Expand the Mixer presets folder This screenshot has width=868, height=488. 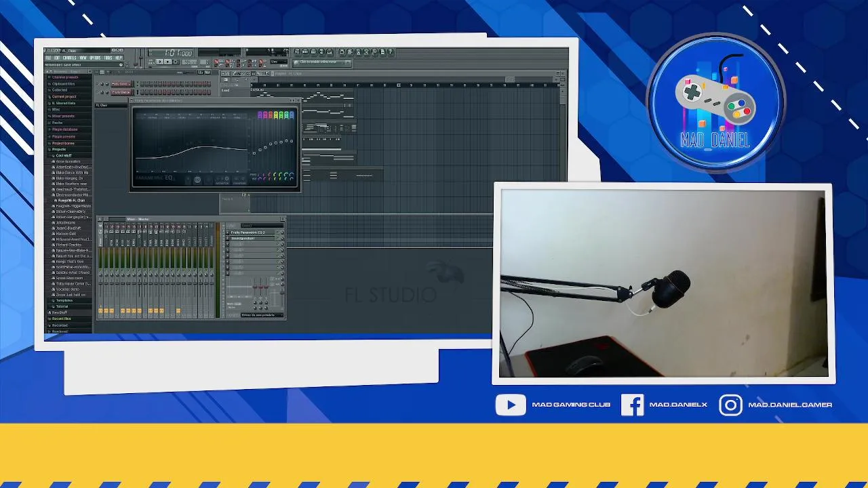pos(63,116)
